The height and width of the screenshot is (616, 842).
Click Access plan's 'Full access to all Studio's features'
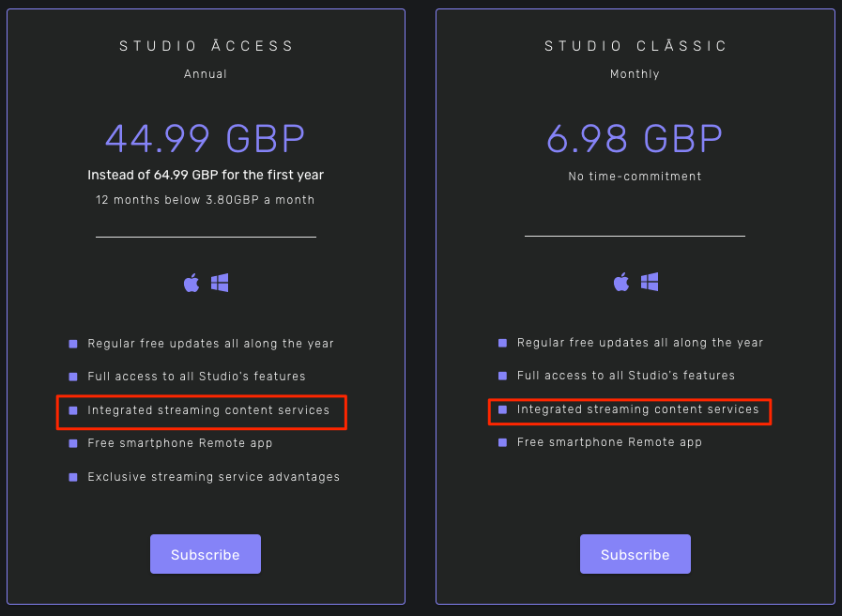(x=196, y=377)
